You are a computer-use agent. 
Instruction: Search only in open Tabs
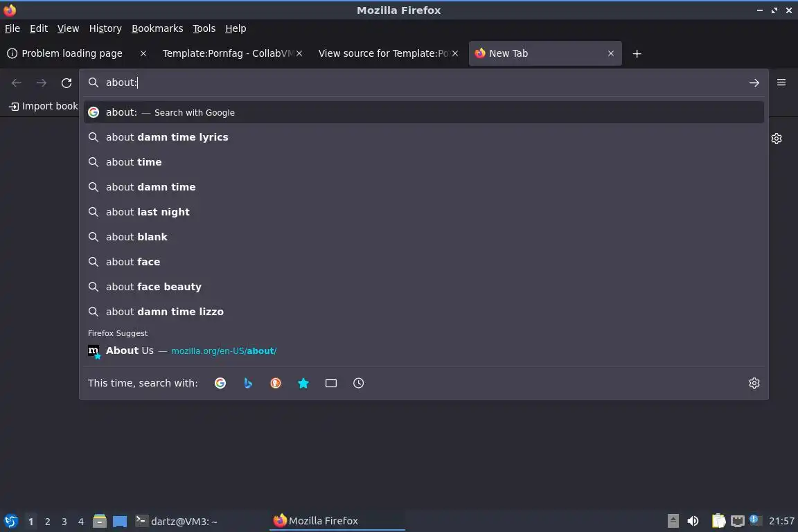pos(331,383)
